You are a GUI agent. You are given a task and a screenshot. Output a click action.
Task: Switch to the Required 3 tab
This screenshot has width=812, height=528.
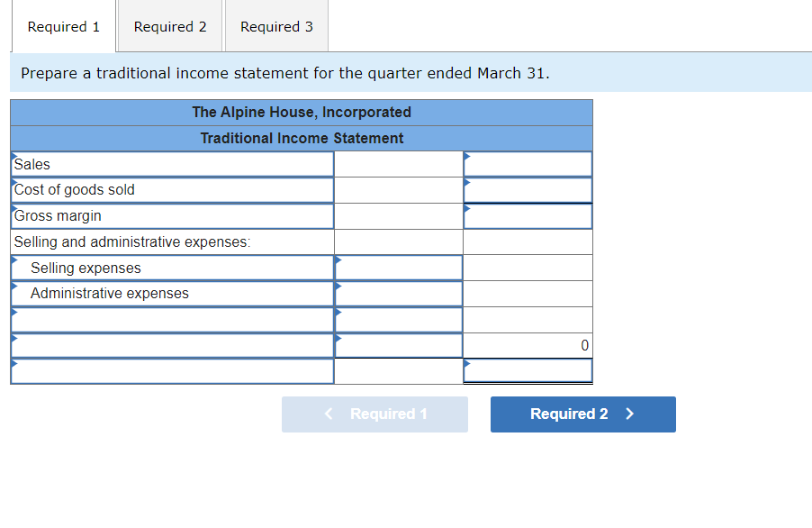[275, 26]
